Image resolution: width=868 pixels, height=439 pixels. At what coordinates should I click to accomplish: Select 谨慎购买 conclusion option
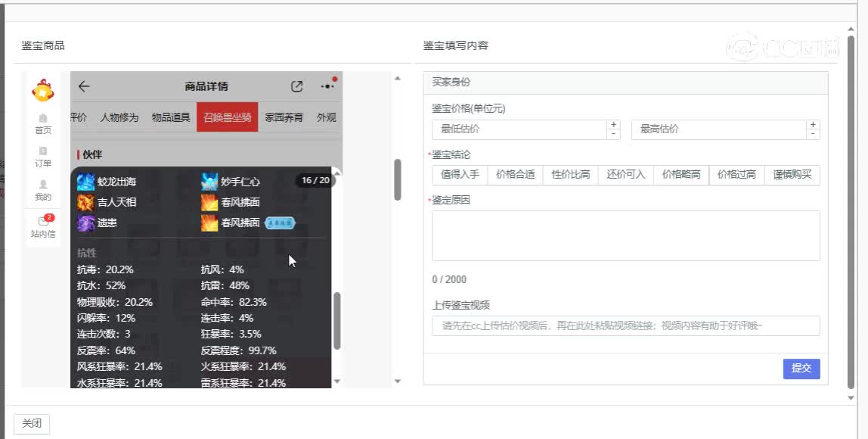(x=792, y=175)
